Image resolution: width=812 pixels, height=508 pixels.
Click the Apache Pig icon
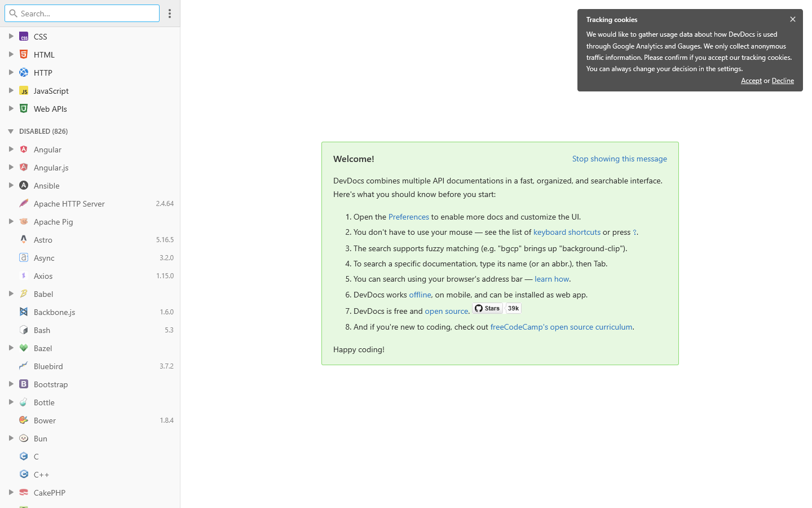point(24,222)
